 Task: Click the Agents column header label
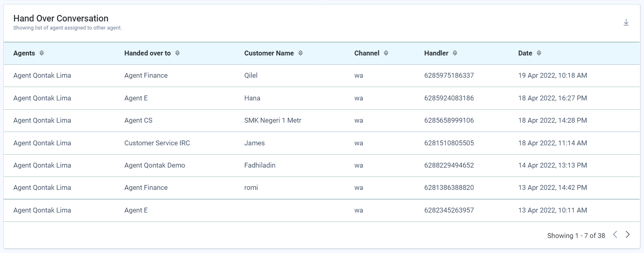[24, 53]
